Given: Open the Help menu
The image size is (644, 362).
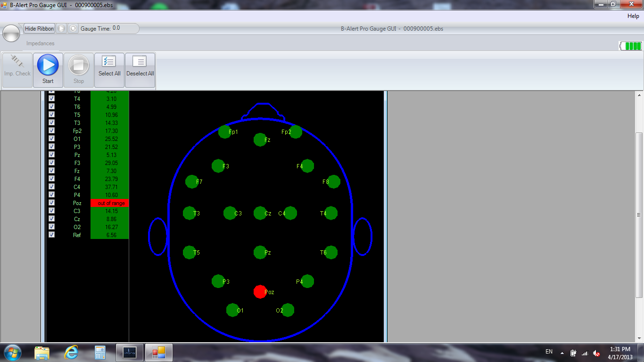Looking at the screenshot, I should tap(633, 16).
